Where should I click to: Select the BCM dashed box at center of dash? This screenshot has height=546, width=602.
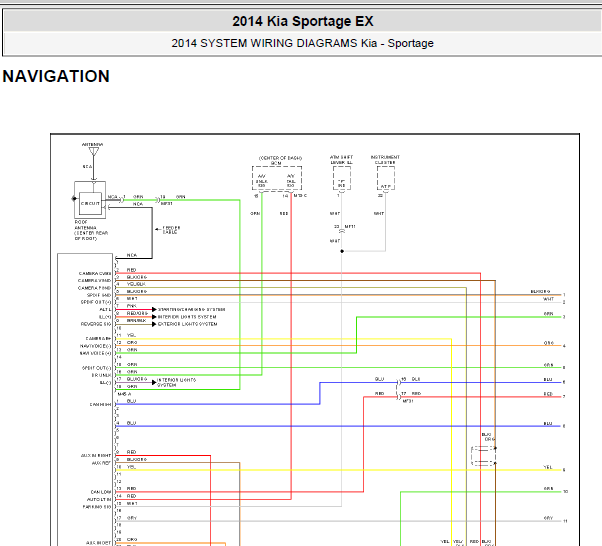277,178
